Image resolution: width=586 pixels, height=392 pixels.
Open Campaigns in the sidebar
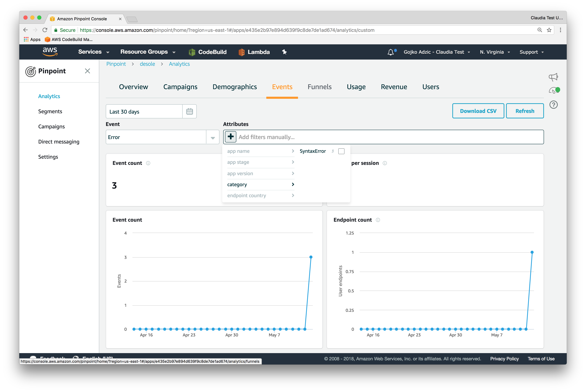point(51,126)
